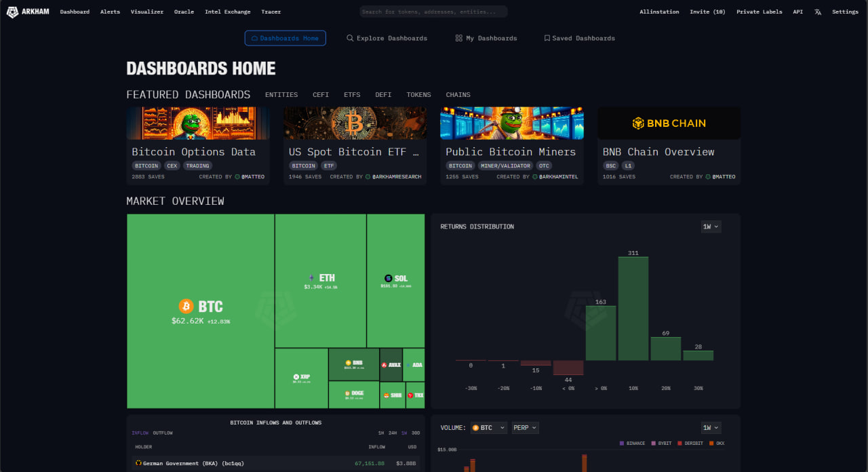Open the PERP market type dropdown
Screen dimensions: 868x472
526,428
